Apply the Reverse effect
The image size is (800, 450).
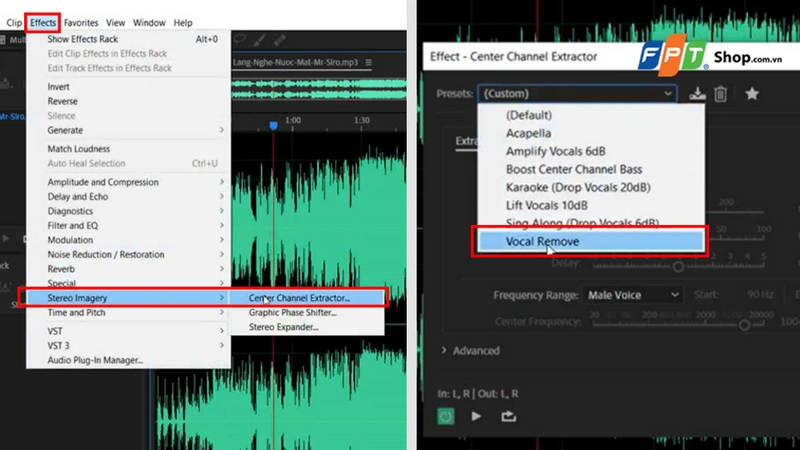tap(129, 101)
